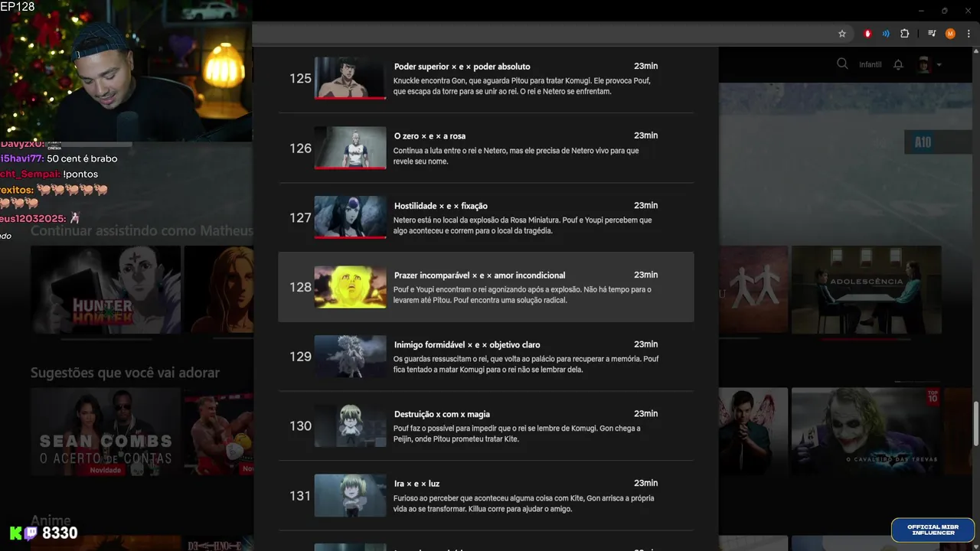Play episode 129 Inimigo formidável thumbnail

point(350,356)
